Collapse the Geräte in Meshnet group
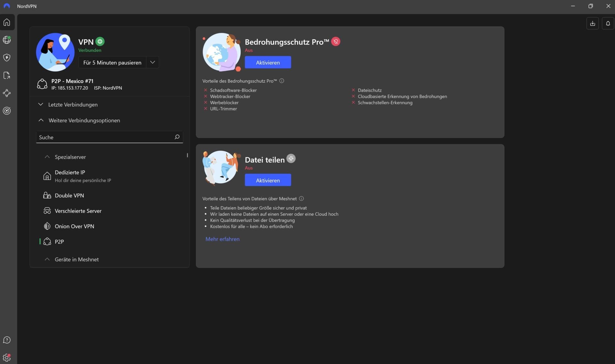This screenshot has width=615, height=364. (x=47, y=260)
